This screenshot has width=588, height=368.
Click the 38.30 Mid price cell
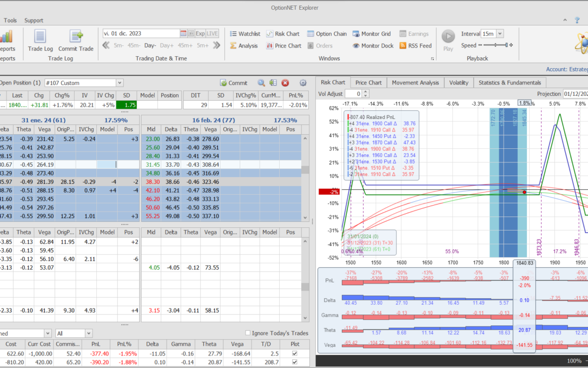tap(151, 182)
